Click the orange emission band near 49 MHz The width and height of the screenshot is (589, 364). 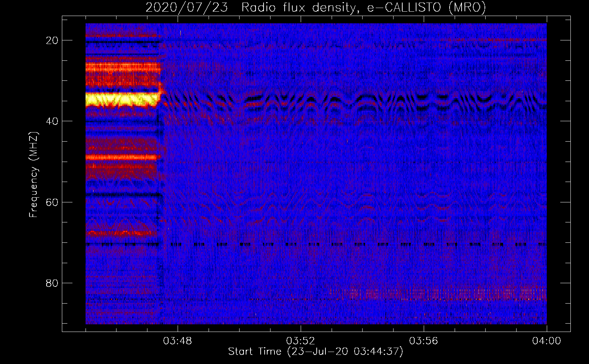(121, 157)
